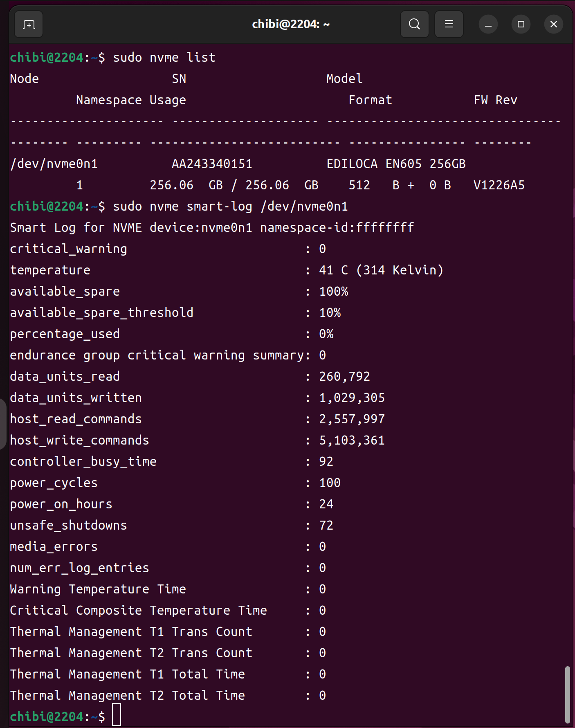Screen dimensions: 575x728
Task: Click the percentage_used label
Action: [x=65, y=334]
